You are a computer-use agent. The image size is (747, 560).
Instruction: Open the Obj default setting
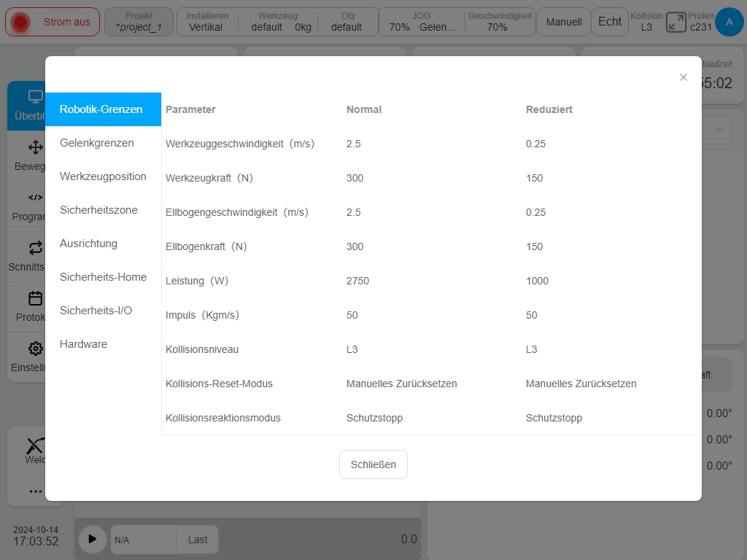pos(347,22)
